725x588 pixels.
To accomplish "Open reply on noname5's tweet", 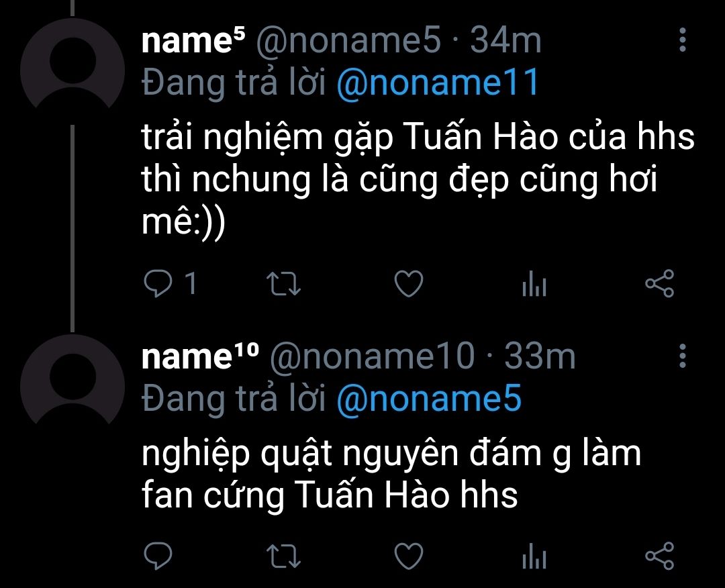I will click(158, 283).
